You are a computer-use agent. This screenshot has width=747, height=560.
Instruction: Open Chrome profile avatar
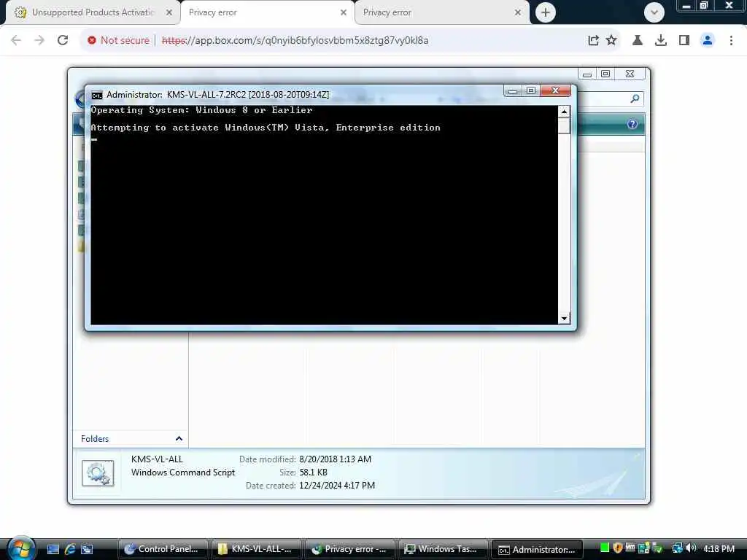708,41
